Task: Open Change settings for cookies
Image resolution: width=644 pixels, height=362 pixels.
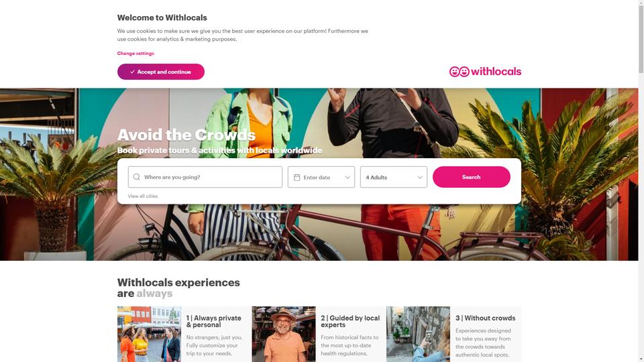Action: point(136,54)
